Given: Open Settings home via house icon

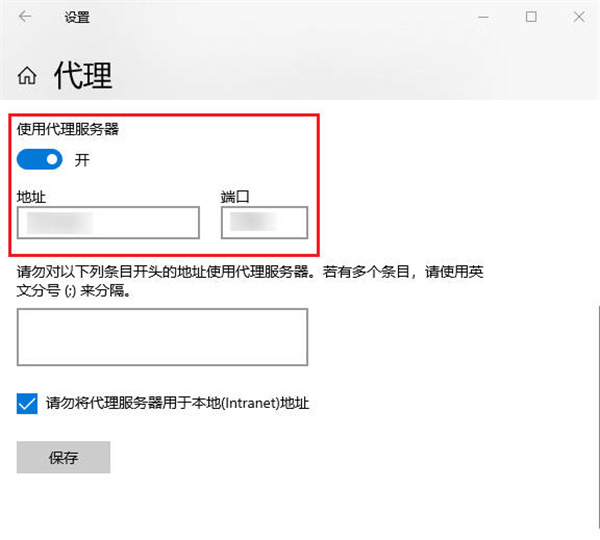Looking at the screenshot, I should 27,75.
